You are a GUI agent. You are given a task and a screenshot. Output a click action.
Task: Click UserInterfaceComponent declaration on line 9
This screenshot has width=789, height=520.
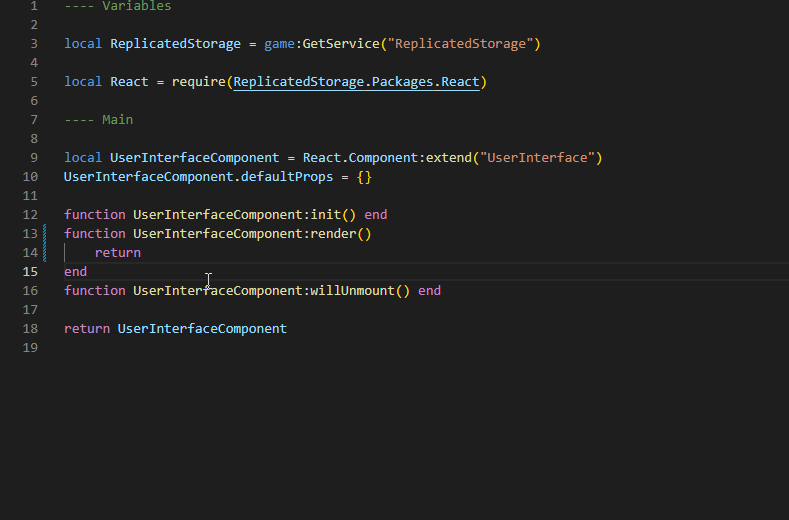click(x=194, y=158)
